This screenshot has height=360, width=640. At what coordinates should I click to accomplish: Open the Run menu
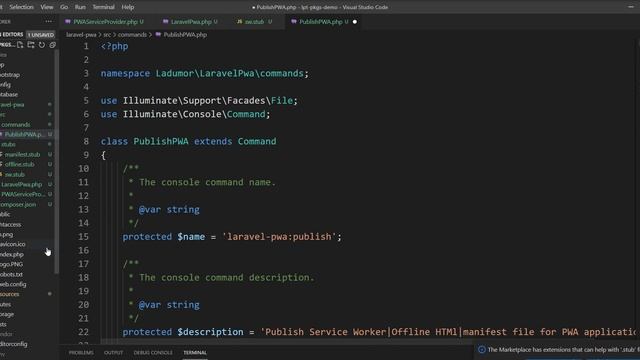pos(80,7)
